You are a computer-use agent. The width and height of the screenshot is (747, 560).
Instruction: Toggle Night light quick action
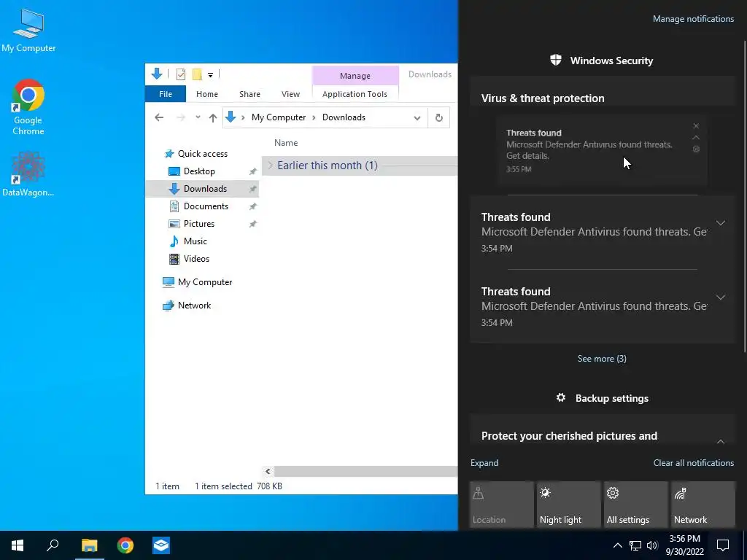[x=568, y=505]
